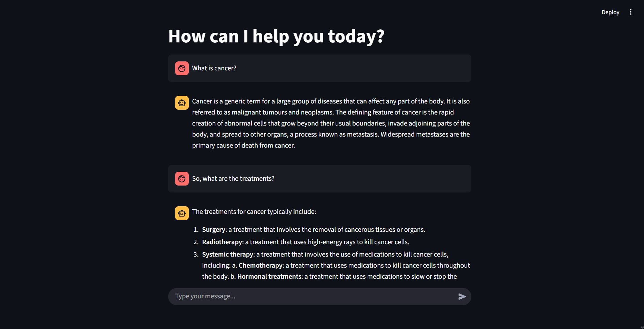Click the robot avatar beside the cancer definition

pyautogui.click(x=182, y=103)
